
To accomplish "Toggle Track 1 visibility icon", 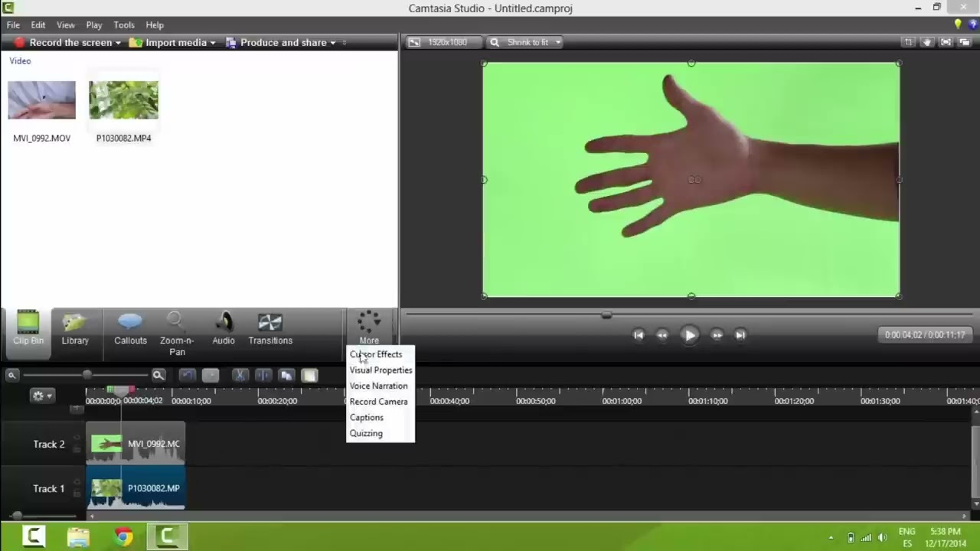I will coord(77,481).
